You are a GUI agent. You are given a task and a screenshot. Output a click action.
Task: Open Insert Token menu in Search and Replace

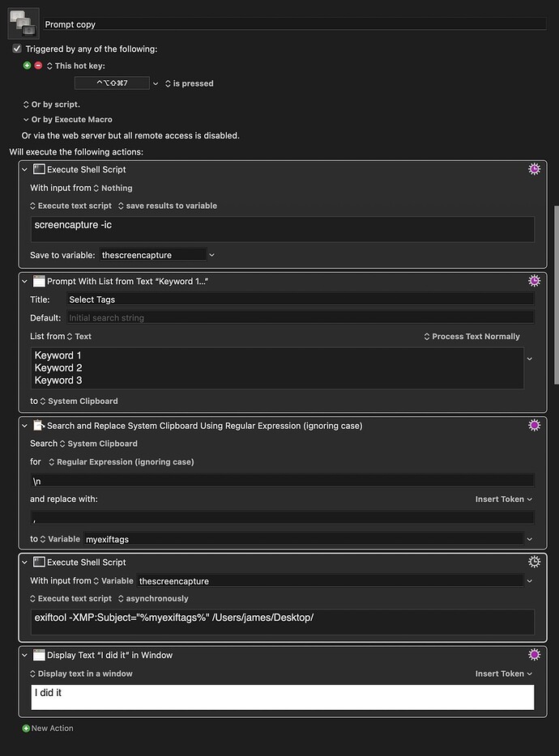click(x=503, y=499)
